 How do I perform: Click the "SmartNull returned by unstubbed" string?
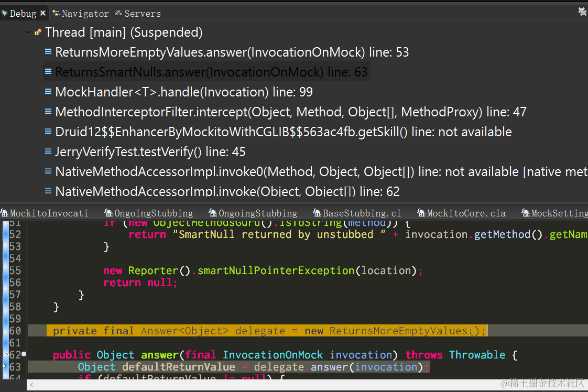279,234
